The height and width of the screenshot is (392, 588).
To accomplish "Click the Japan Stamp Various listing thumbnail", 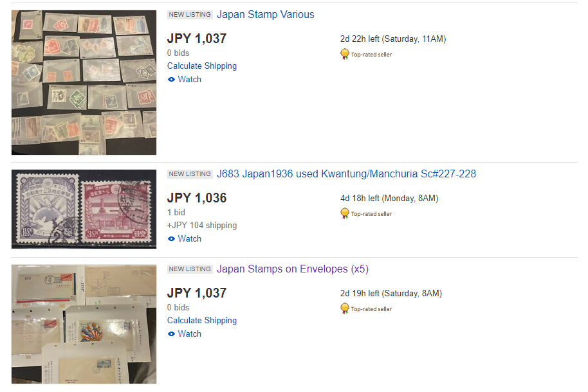I will click(84, 82).
